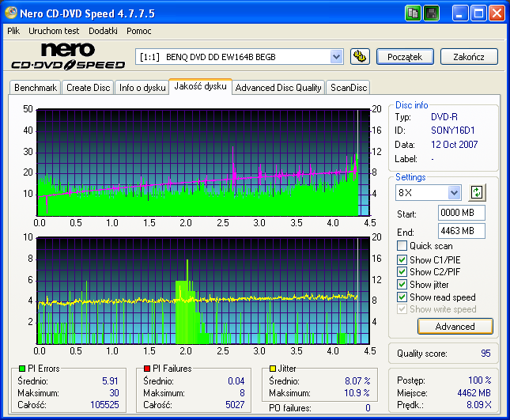Click the PI Errors average 5.91
The height and width of the screenshot is (420, 510).
click(x=110, y=380)
